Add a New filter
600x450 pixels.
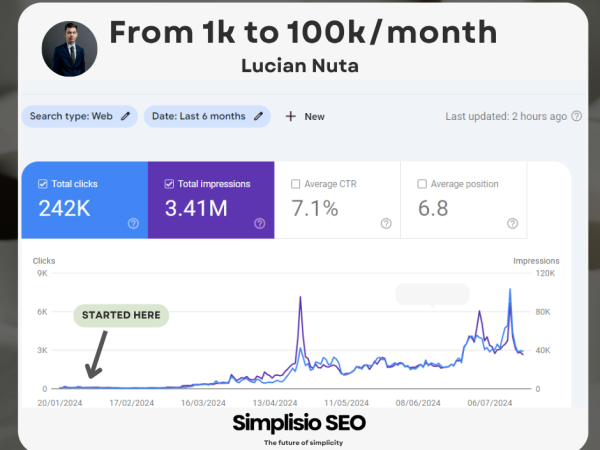pyautogui.click(x=305, y=116)
